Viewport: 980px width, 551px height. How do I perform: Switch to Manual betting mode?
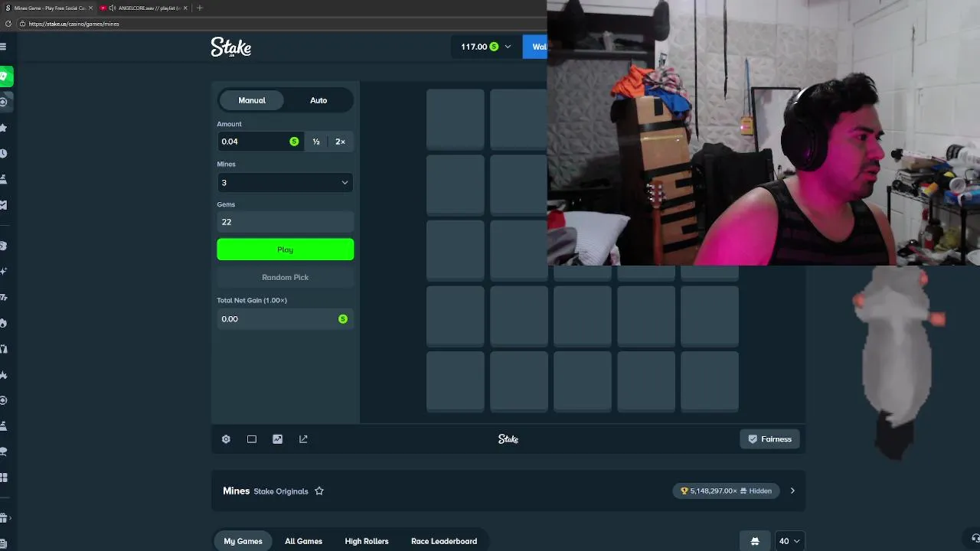pyautogui.click(x=252, y=100)
